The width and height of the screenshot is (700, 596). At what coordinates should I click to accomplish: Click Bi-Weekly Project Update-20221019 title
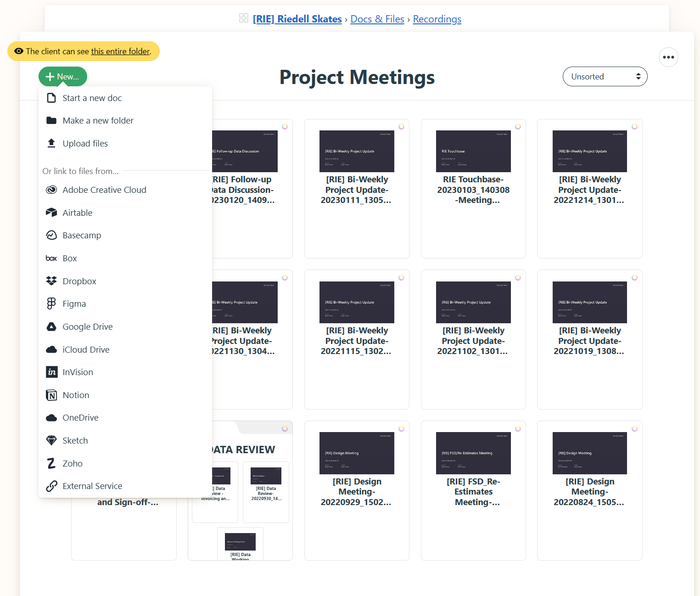click(x=590, y=341)
